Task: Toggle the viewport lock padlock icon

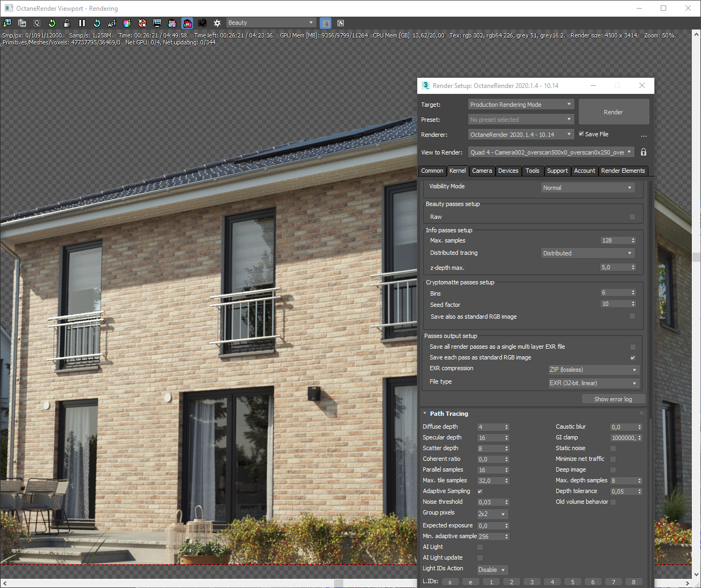Action: (67, 23)
